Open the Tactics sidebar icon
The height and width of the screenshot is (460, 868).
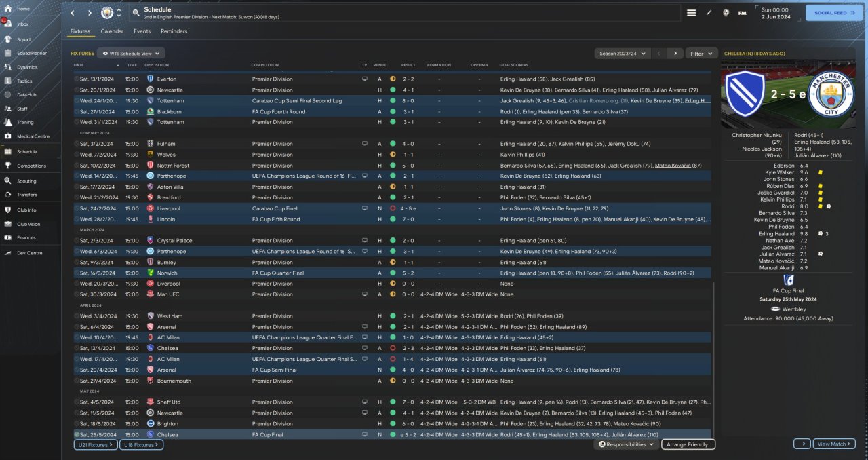coord(9,81)
